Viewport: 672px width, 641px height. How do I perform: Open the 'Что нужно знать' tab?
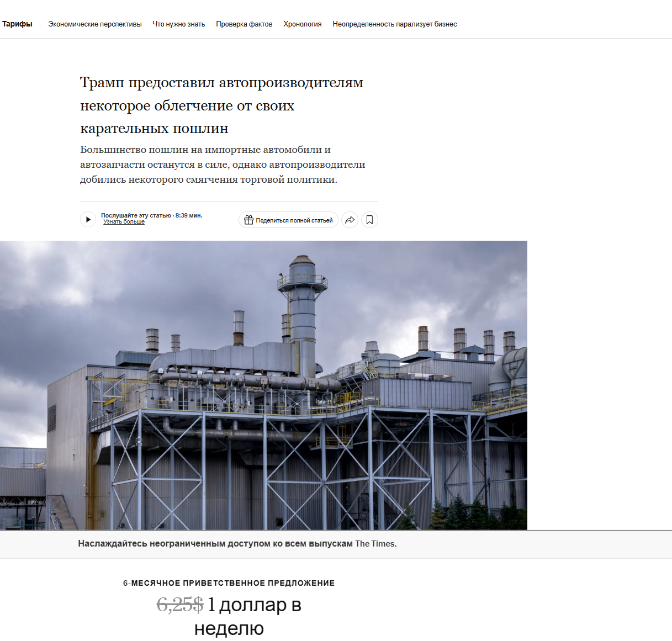pyautogui.click(x=179, y=24)
